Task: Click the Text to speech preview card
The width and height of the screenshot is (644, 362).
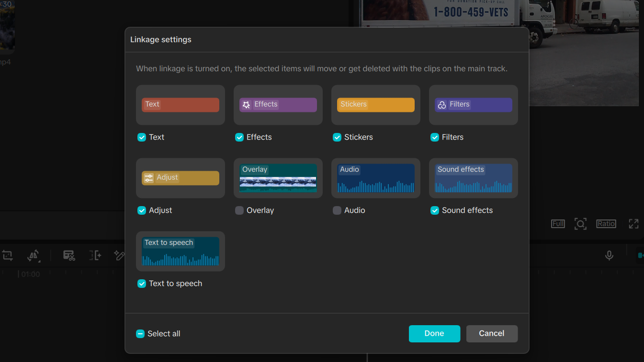Action: tap(181, 252)
